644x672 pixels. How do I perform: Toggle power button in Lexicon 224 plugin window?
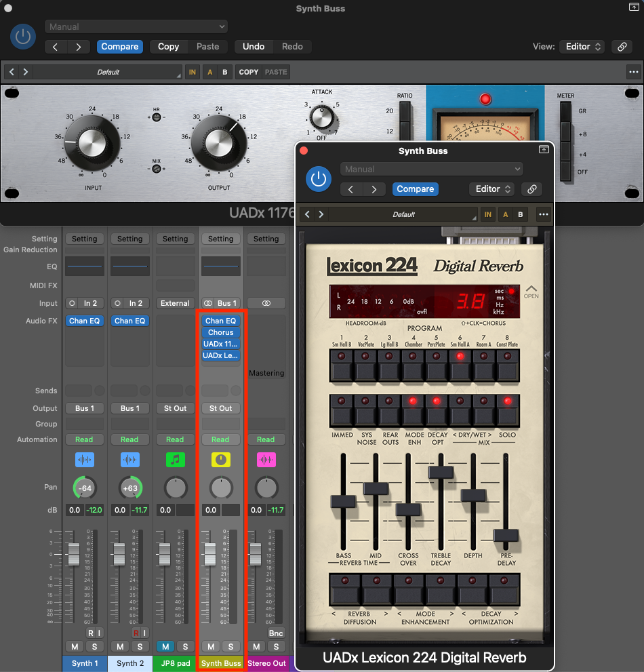point(319,179)
